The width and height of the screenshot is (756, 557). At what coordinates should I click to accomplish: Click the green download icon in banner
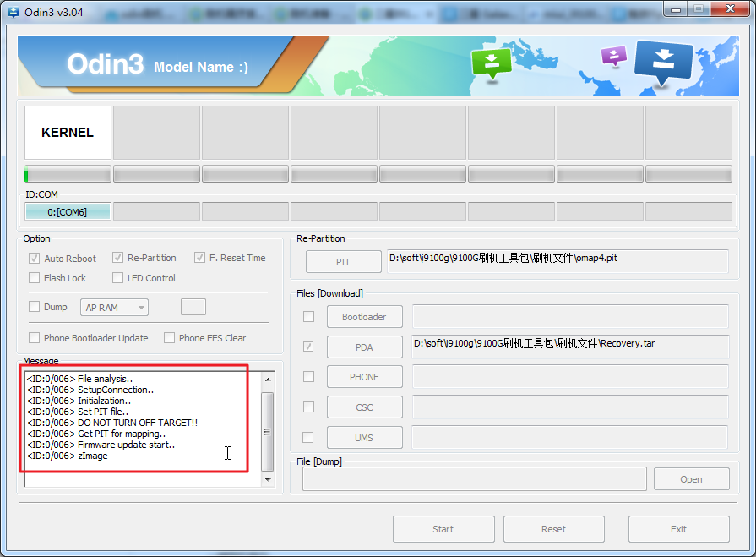(492, 63)
